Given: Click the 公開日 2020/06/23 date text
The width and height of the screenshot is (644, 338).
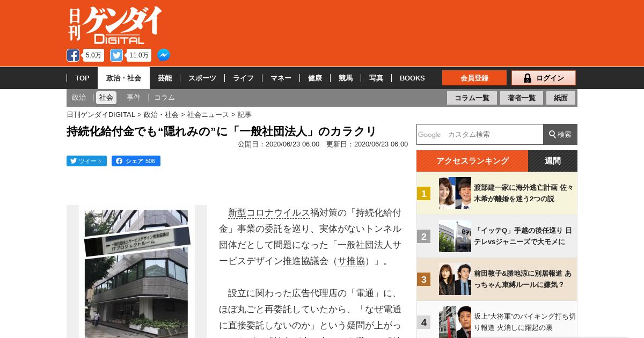Looking at the screenshot, I should [279, 144].
